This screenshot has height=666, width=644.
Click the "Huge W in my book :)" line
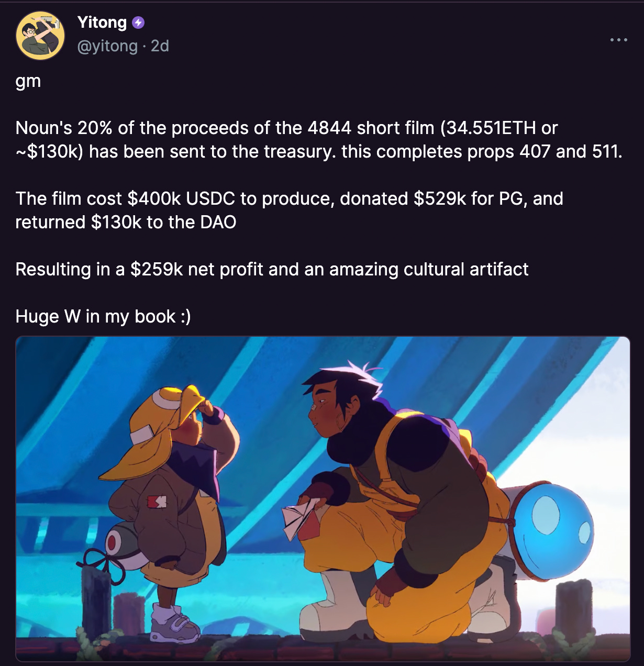pos(103,316)
